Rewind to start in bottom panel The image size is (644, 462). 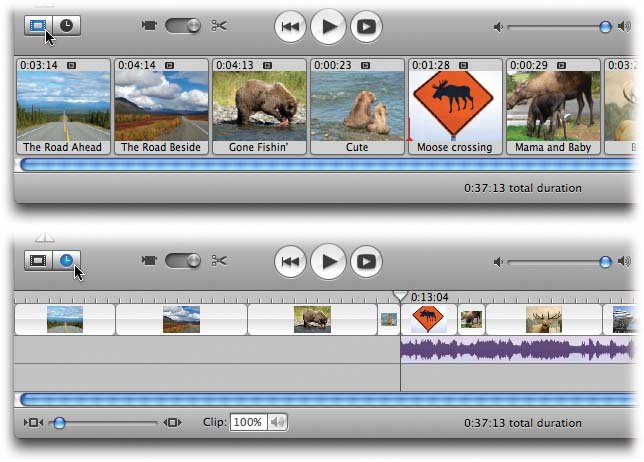290,262
